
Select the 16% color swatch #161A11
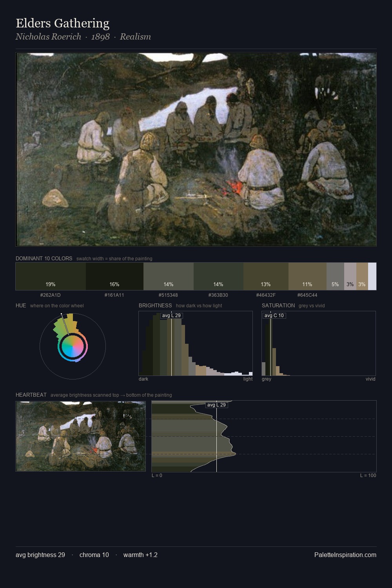click(x=114, y=276)
